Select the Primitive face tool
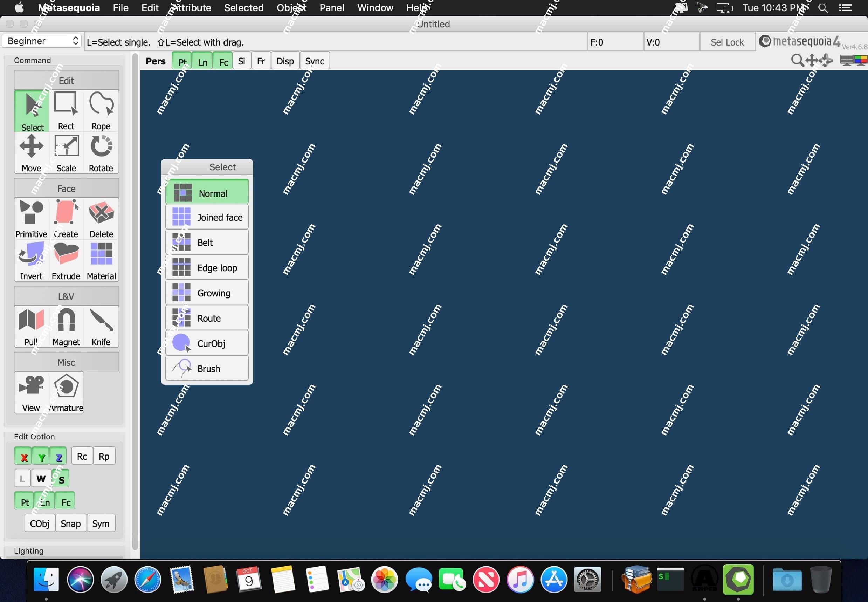The image size is (868, 602). tap(30, 218)
